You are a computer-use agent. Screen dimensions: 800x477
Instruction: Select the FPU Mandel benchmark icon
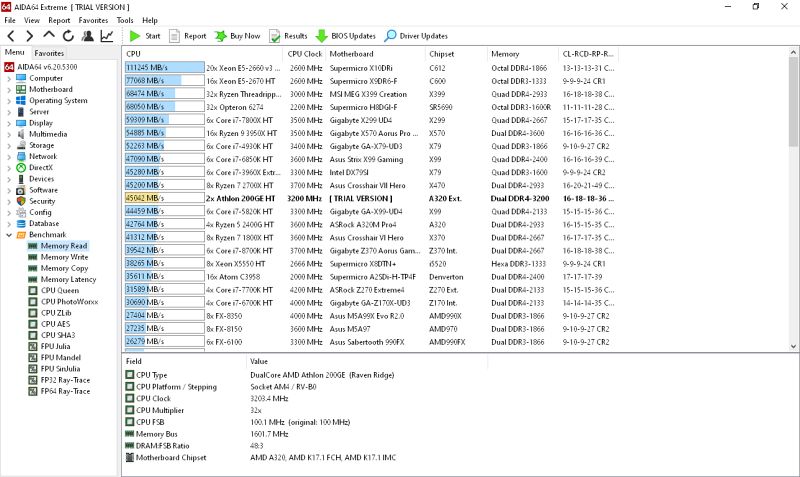33,358
